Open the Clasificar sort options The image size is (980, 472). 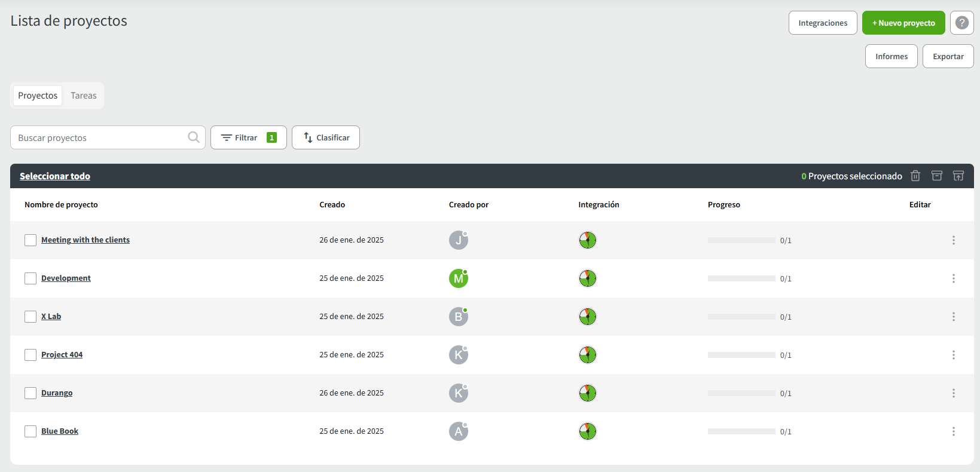coord(325,137)
